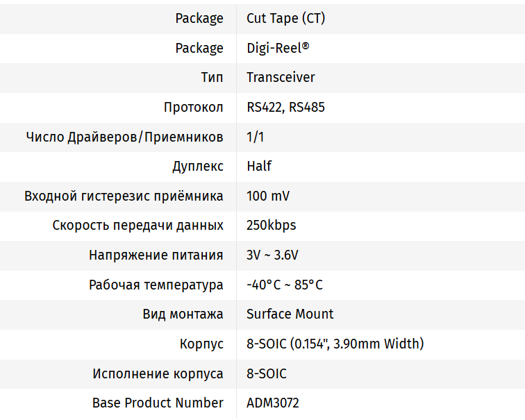Click the Transceiver type value

[281, 78]
